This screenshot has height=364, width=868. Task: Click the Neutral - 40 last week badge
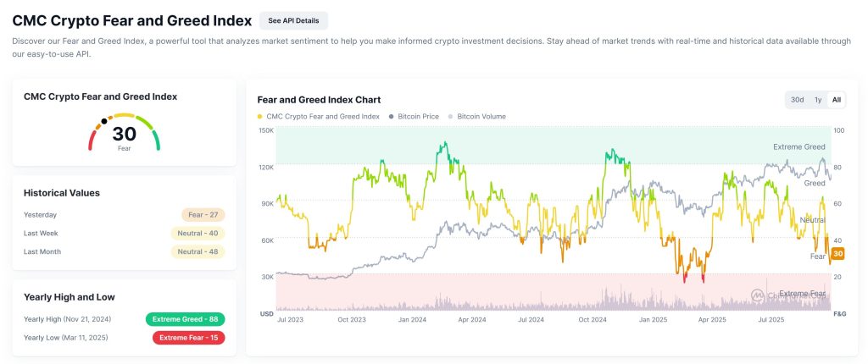pos(198,233)
